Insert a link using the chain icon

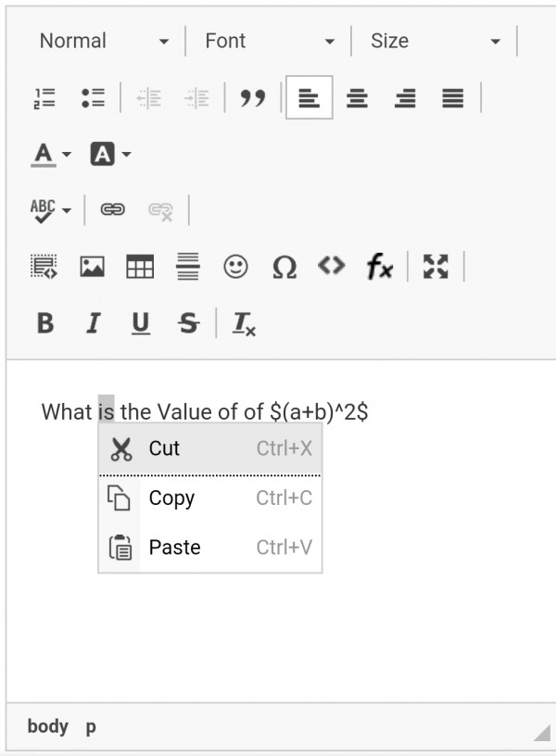(112, 210)
